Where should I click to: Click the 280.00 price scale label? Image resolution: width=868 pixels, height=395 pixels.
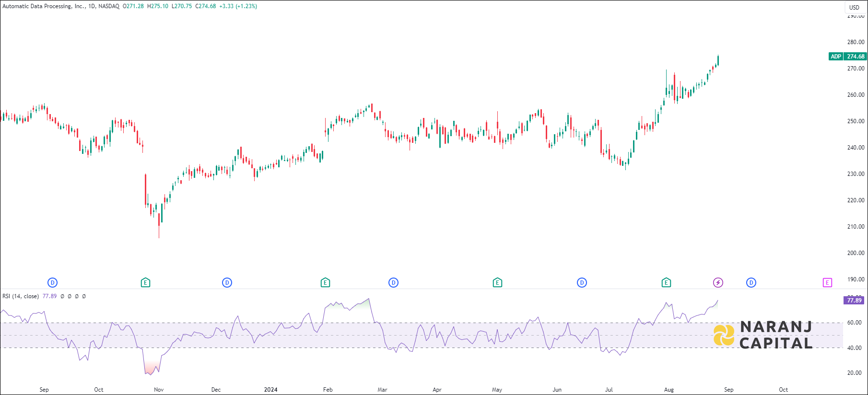tap(856, 42)
